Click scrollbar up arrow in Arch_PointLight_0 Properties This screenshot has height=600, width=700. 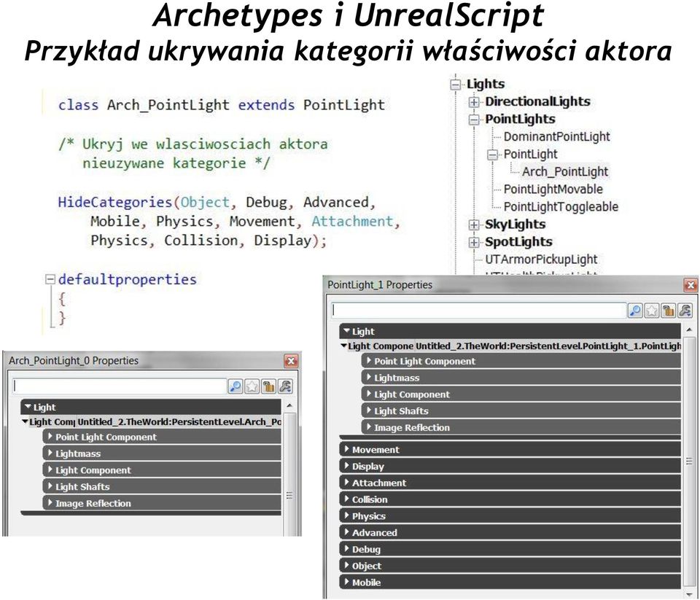click(289, 406)
